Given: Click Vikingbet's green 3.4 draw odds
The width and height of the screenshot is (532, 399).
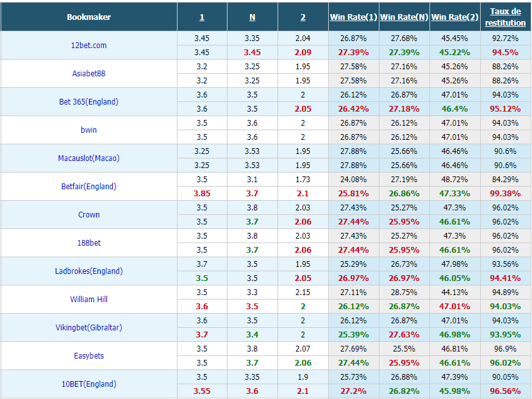Looking at the screenshot, I should point(252,334).
